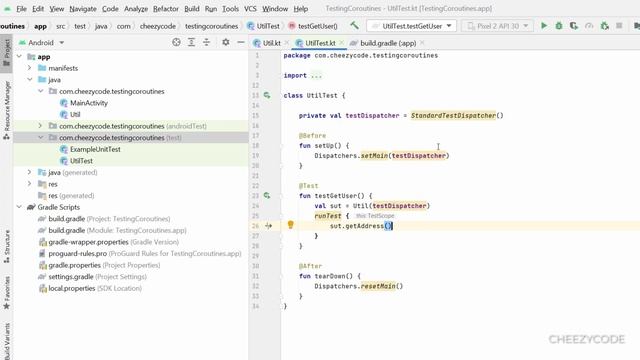Image resolution: width=640 pixels, height=360 pixels.
Task: Open the VCS menu
Action: pyautogui.click(x=250, y=9)
